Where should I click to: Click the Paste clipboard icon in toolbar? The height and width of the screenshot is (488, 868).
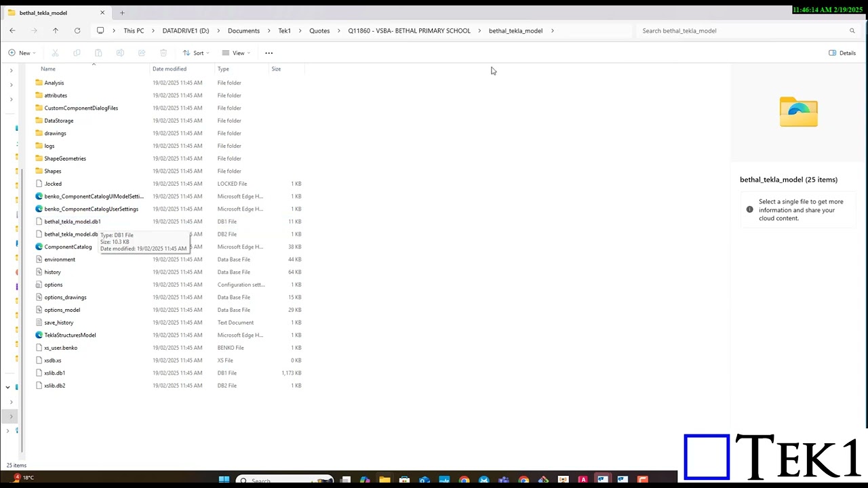pos(98,53)
